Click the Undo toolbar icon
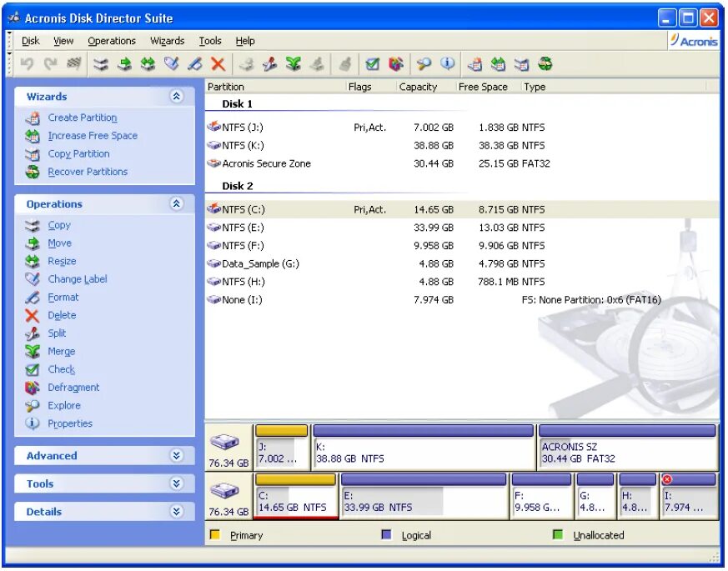This screenshot has height=571, width=728. point(27,64)
